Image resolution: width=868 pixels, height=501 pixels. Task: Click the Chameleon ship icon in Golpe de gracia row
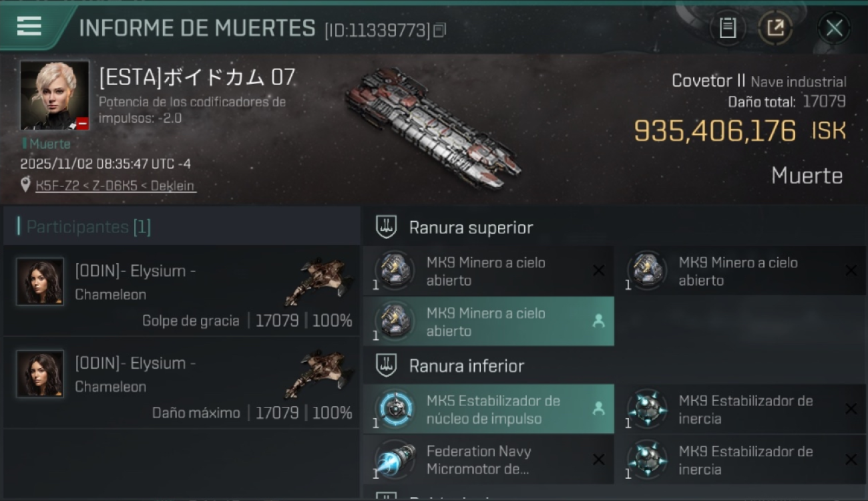point(319,281)
